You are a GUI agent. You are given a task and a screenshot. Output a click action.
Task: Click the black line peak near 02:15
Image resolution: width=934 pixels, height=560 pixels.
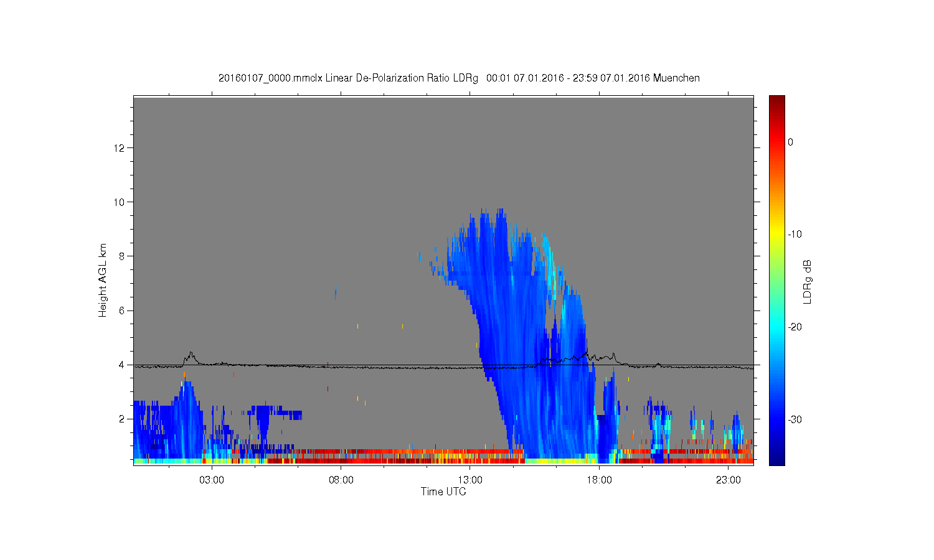click(x=191, y=353)
